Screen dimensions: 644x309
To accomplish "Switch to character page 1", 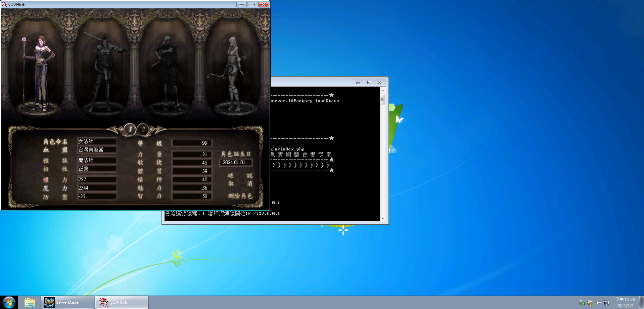I will (x=130, y=129).
